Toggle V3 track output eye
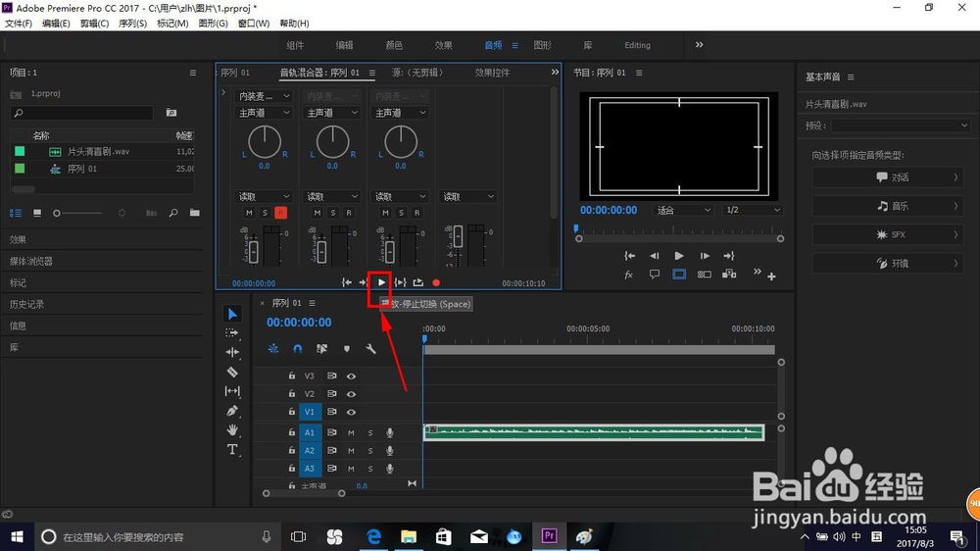The width and height of the screenshot is (980, 551). [351, 376]
